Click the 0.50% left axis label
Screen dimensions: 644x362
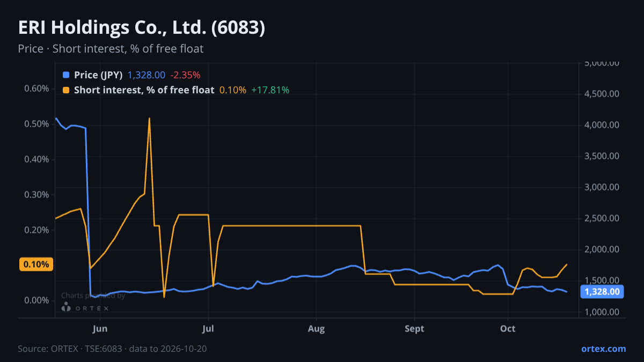(36, 124)
